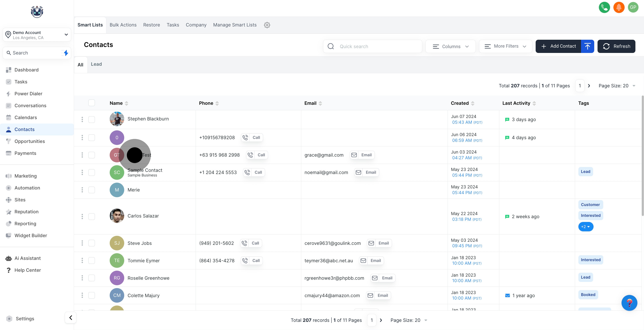The width and height of the screenshot is (644, 330).
Task: Call the +63 915 968 2998 number
Action: pyautogui.click(x=257, y=155)
